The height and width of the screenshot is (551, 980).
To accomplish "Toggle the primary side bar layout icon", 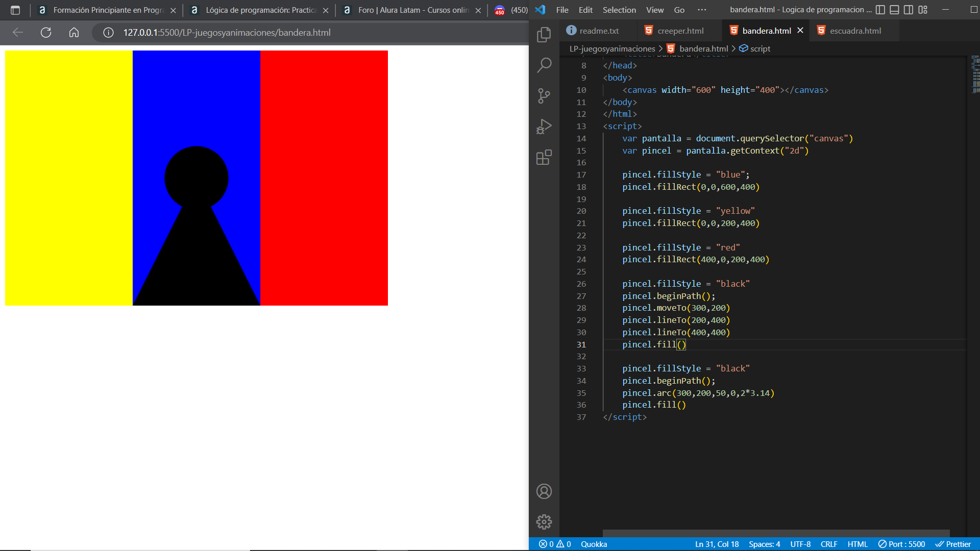I will pos(880,10).
